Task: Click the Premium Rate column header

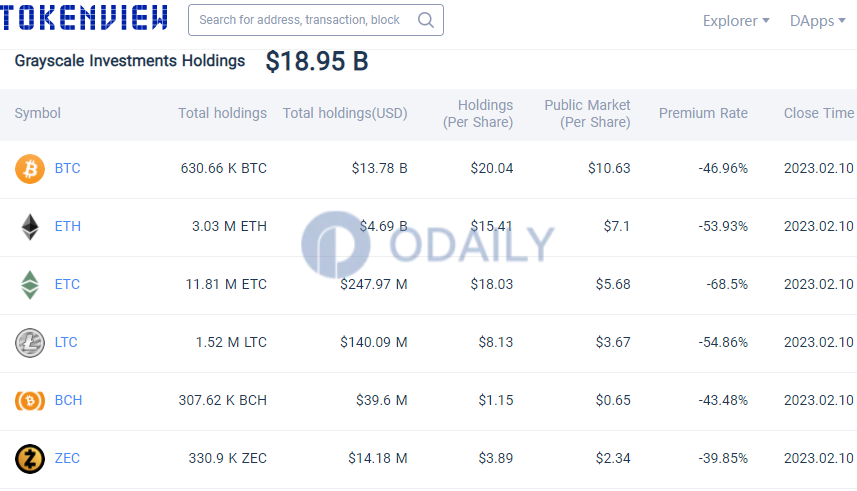Action: point(703,113)
